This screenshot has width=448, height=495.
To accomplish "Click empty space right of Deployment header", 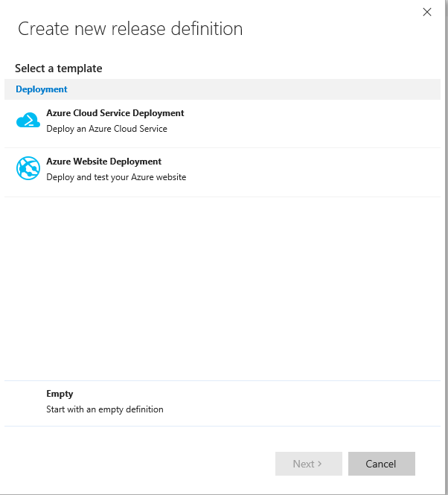I will click(x=260, y=89).
